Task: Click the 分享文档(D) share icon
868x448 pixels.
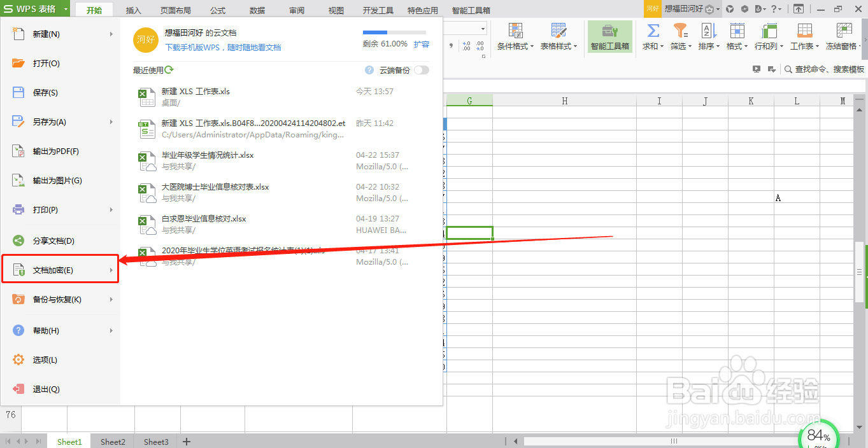Action: [18, 241]
